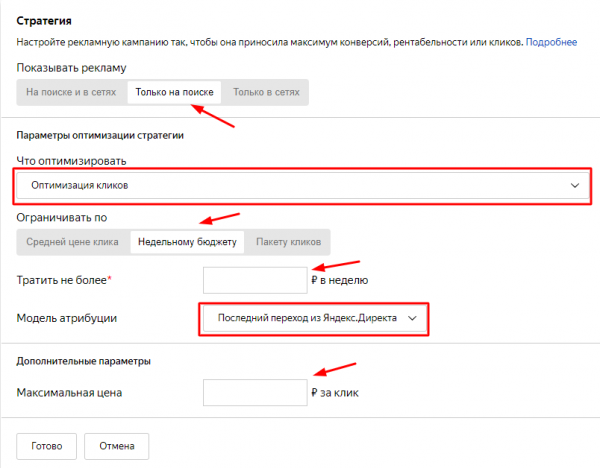
Task: Select 'На поиске и в сетях' option
Action: point(71,92)
